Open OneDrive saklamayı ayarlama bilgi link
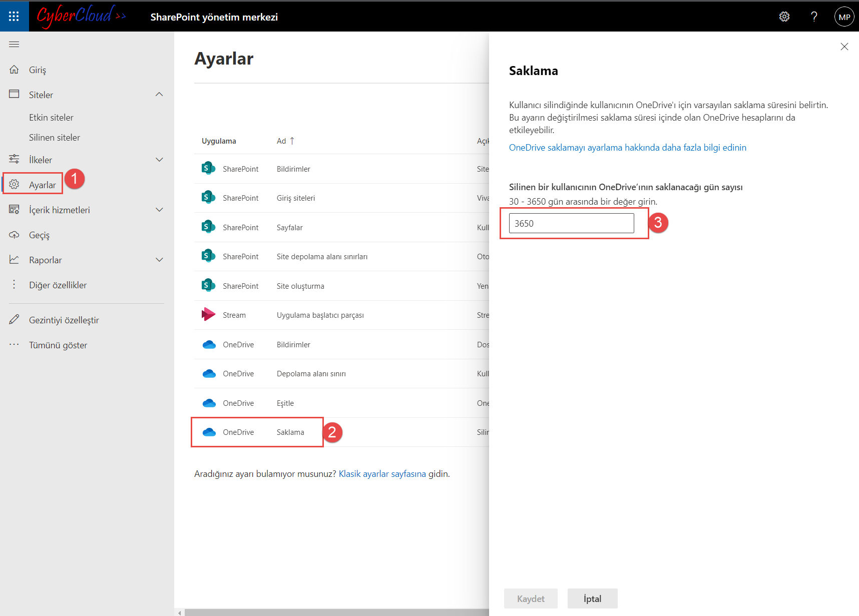This screenshot has height=616, width=859. point(628,148)
